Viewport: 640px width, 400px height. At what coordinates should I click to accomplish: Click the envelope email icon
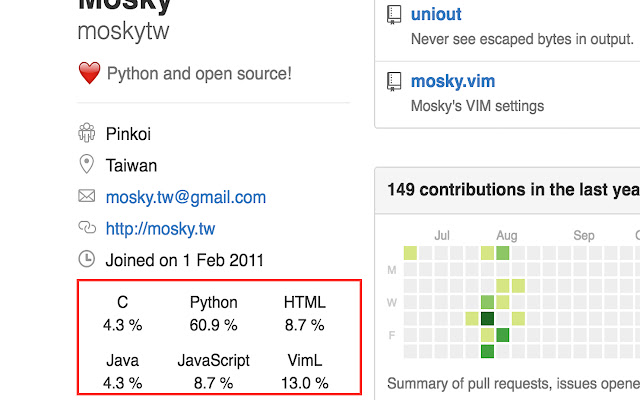87,196
